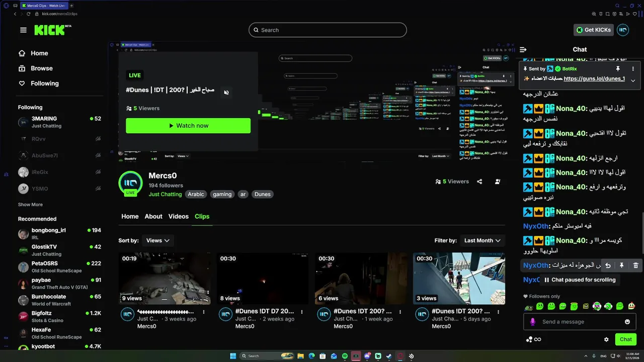Screen dimensions: 644x362
Task: Unpin the BotRix pinned message
Action: coord(618,68)
